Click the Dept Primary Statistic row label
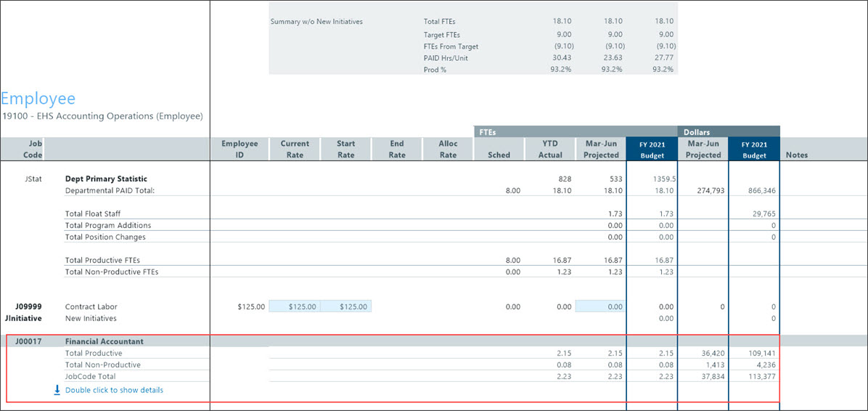The height and width of the screenshot is (411, 868). [106, 179]
